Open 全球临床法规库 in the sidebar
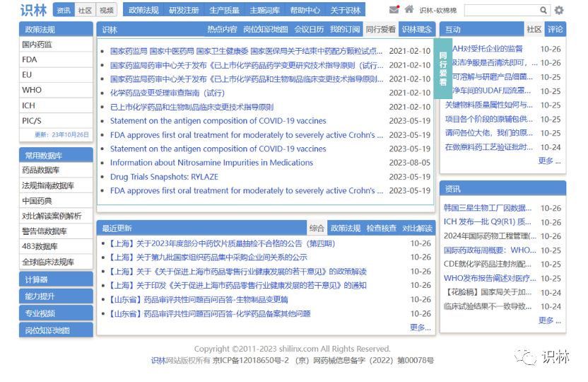The width and height of the screenshot is (588, 382). (x=56, y=262)
